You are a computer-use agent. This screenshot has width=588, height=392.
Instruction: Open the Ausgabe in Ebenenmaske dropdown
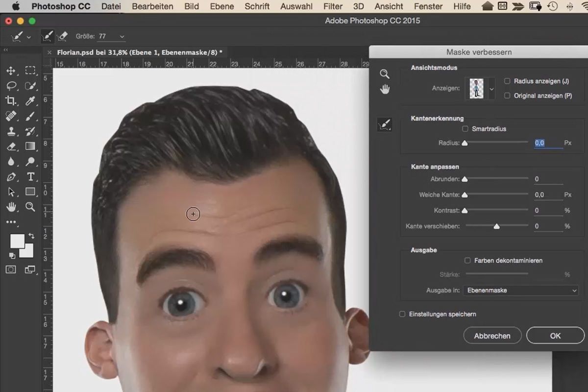(x=521, y=291)
